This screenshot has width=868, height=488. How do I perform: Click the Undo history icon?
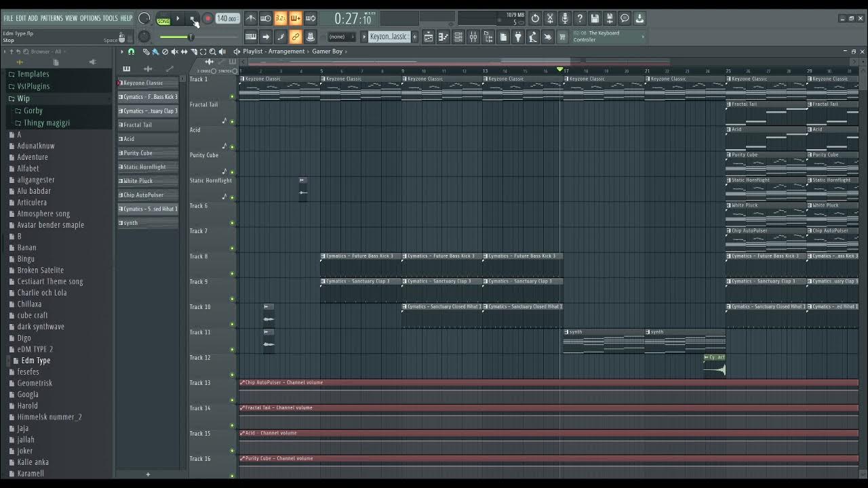pyautogui.click(x=535, y=18)
